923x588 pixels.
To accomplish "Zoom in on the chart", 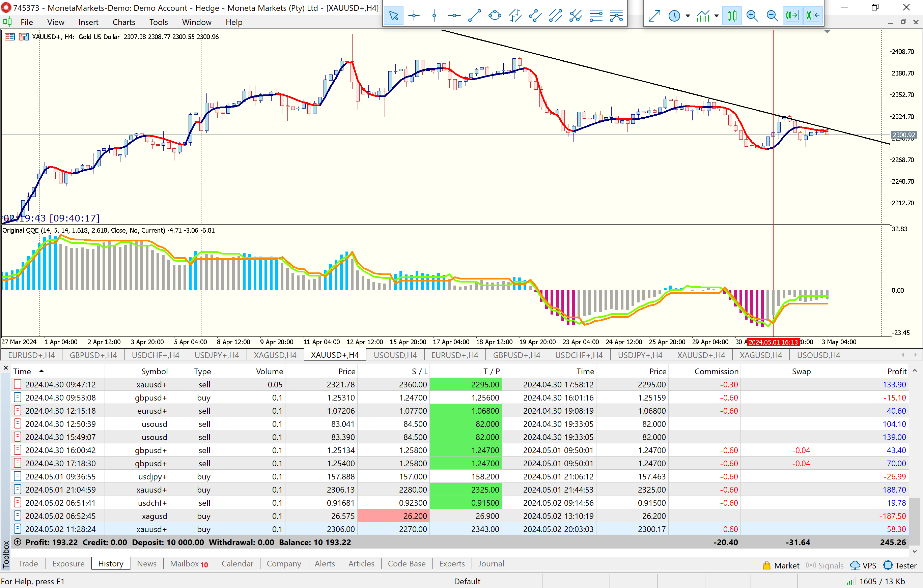I will pos(752,16).
